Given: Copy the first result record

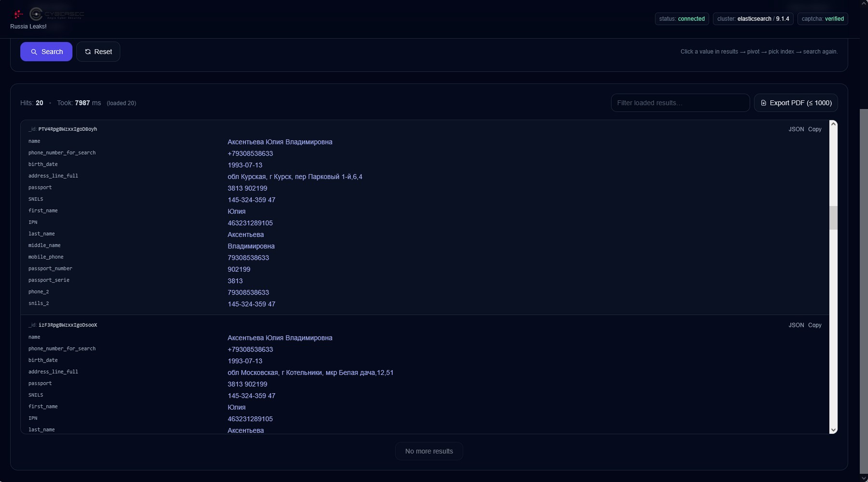Looking at the screenshot, I should click(814, 129).
